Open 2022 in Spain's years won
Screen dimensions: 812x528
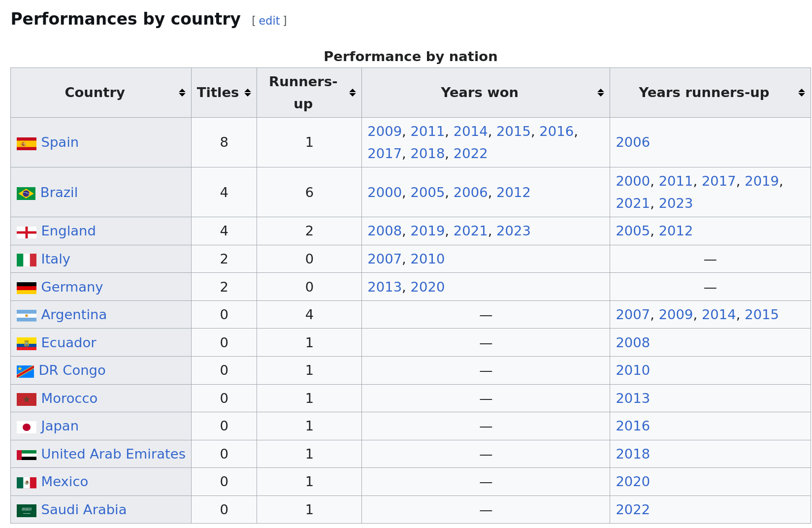470,154
